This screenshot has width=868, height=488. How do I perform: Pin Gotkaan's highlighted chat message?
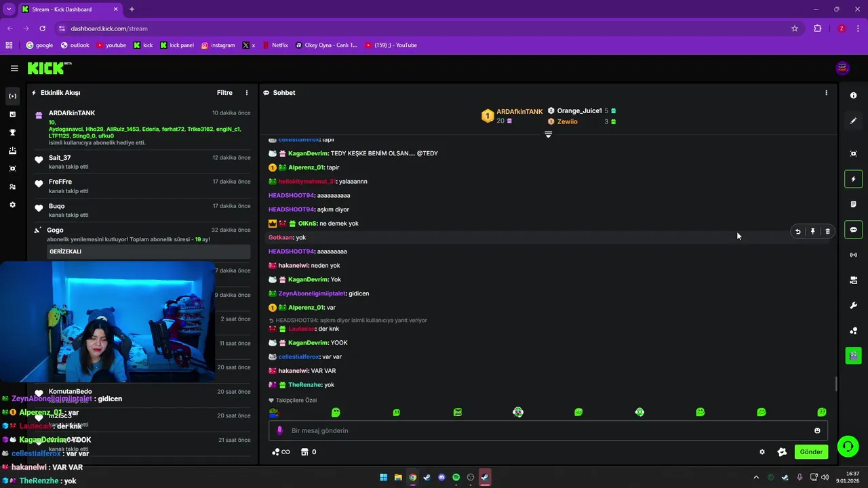pyautogui.click(x=812, y=232)
